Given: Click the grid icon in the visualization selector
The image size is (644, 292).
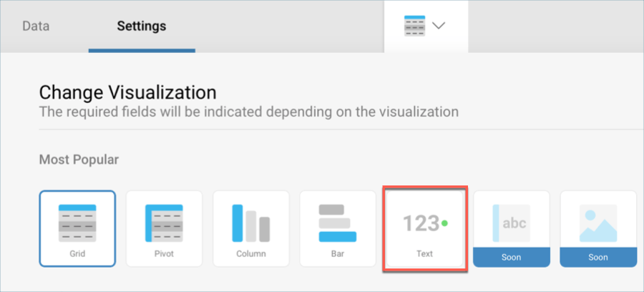Looking at the screenshot, I should tap(414, 26).
